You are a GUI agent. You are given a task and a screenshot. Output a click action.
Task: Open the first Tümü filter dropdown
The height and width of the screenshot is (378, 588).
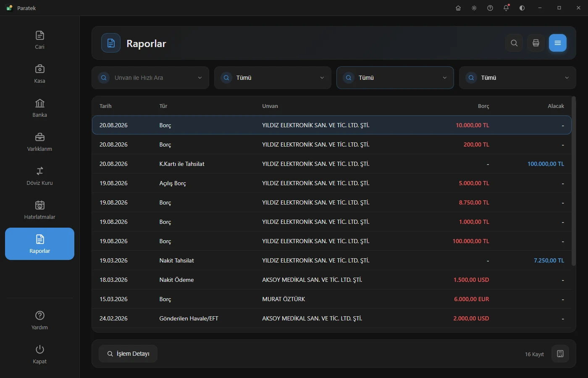coord(273,78)
